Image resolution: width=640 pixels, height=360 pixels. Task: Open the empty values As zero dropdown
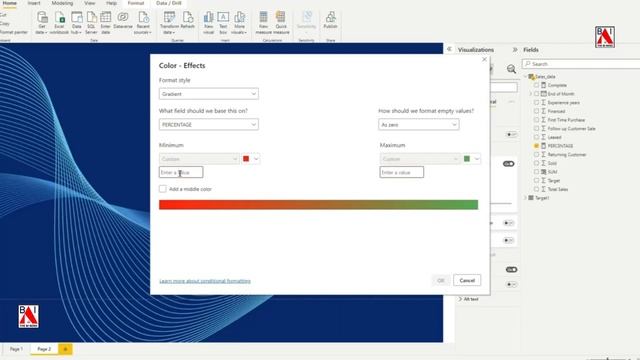click(x=419, y=124)
